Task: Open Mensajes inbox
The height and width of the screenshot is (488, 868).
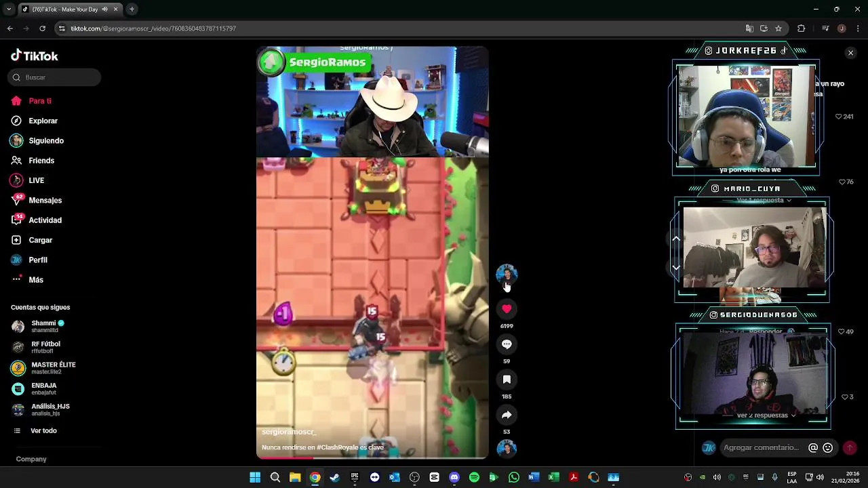Action: click(36, 200)
